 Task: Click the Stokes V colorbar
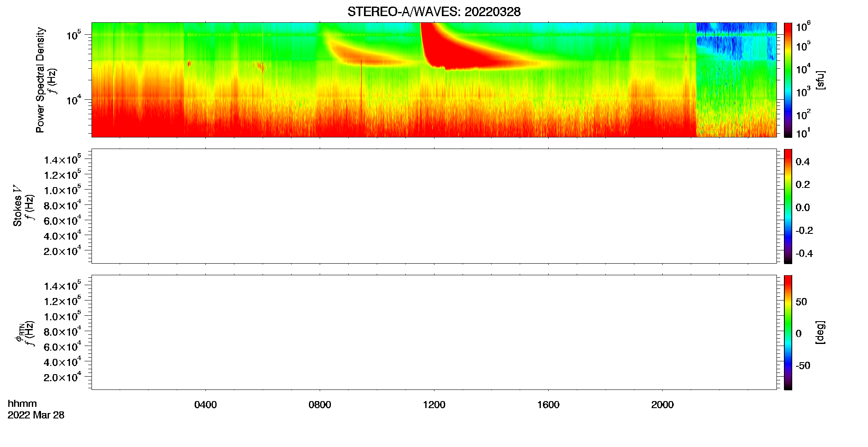click(x=788, y=206)
